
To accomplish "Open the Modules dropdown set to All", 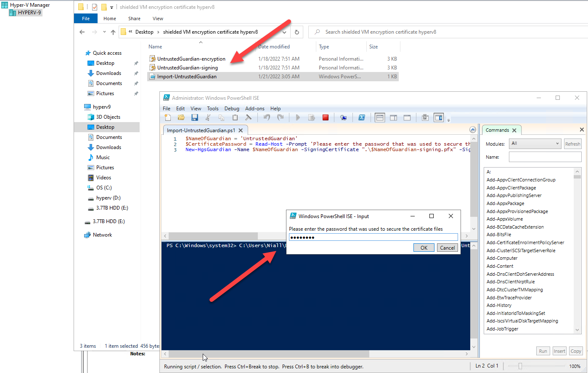I will (535, 144).
